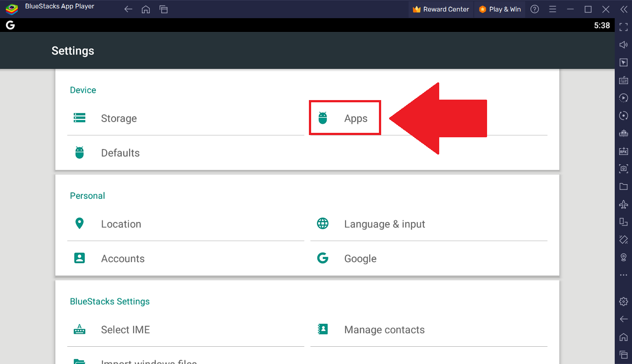632x364 pixels.
Task: Open the Media Manager folder icon
Action: [x=623, y=186]
